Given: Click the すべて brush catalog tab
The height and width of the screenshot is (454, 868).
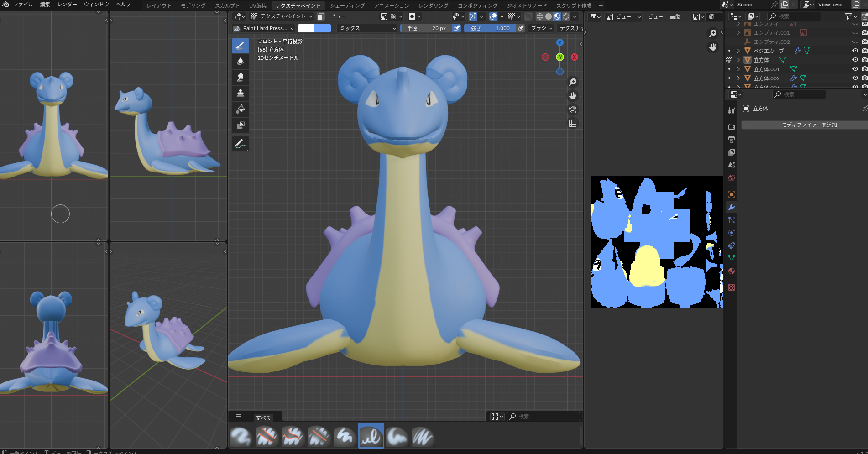Looking at the screenshot, I should point(263,417).
